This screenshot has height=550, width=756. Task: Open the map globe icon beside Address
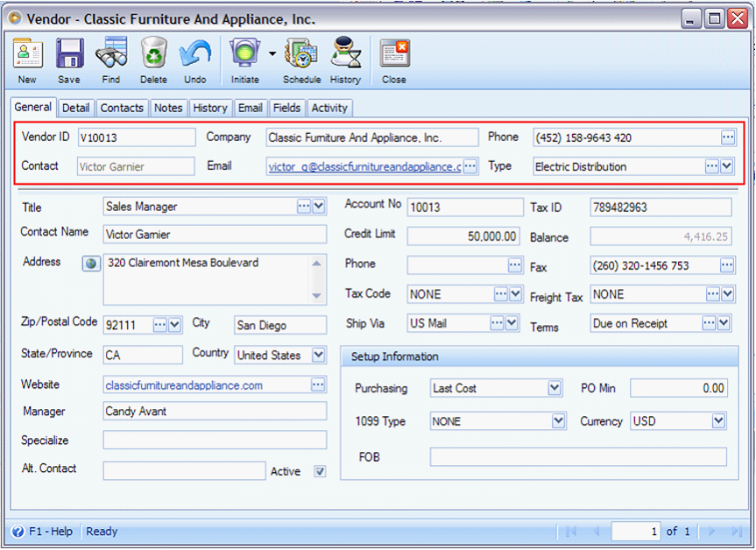(x=91, y=264)
